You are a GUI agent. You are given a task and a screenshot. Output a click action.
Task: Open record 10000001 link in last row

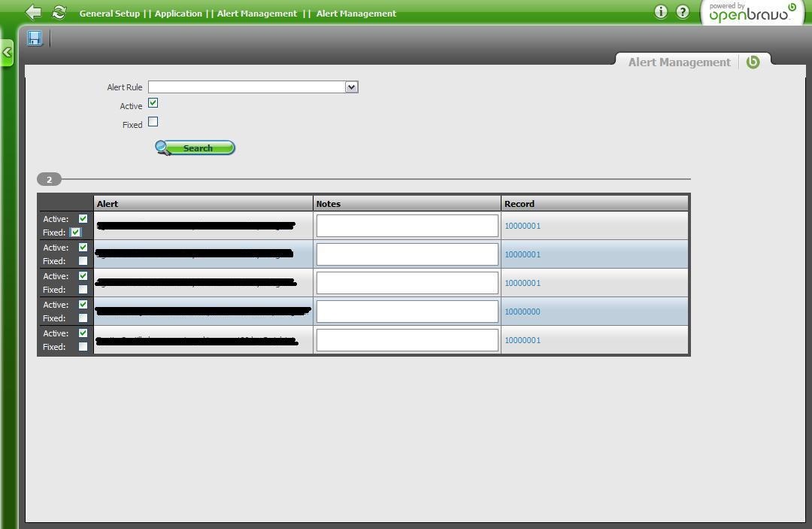[x=523, y=340]
